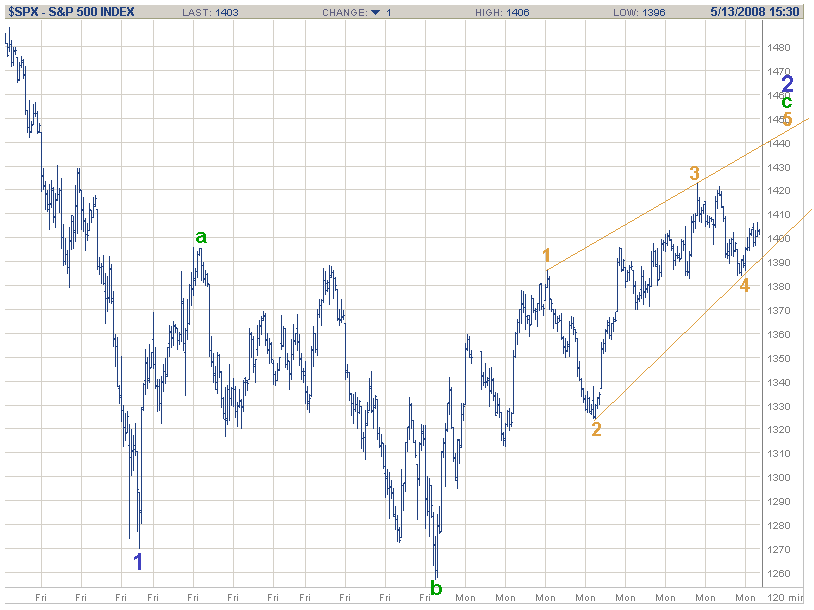Click the 1300 price axis label
The width and height of the screenshot is (814, 610).
(x=779, y=478)
